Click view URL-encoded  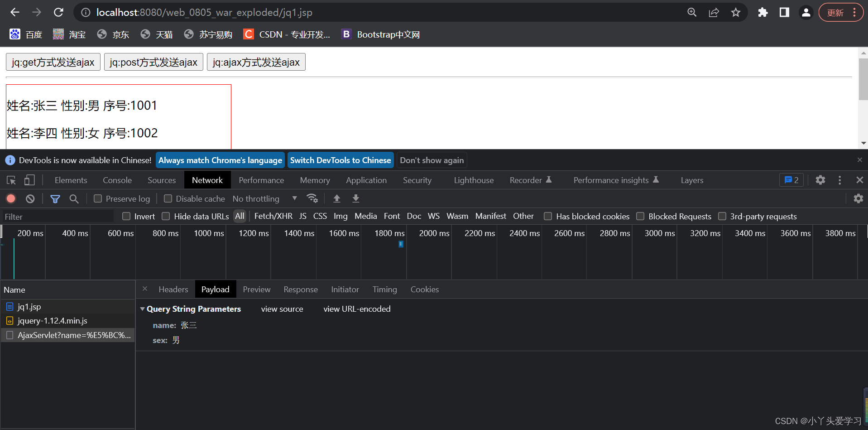click(x=357, y=309)
